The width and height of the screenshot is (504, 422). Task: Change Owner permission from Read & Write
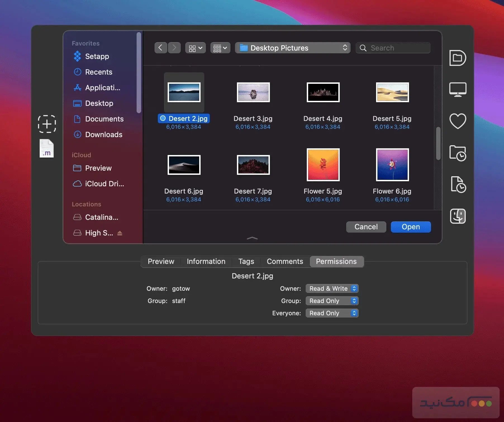[x=332, y=289]
